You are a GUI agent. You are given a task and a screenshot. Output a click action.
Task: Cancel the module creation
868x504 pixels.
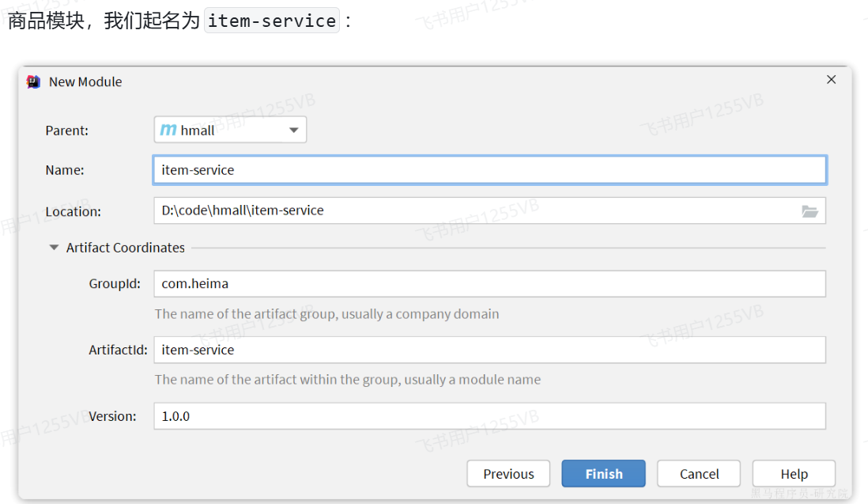click(699, 474)
